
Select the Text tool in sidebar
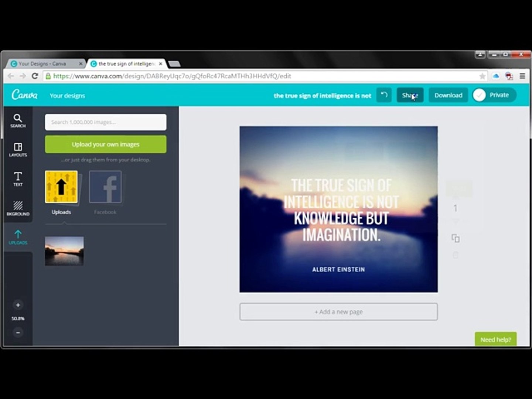tap(18, 179)
